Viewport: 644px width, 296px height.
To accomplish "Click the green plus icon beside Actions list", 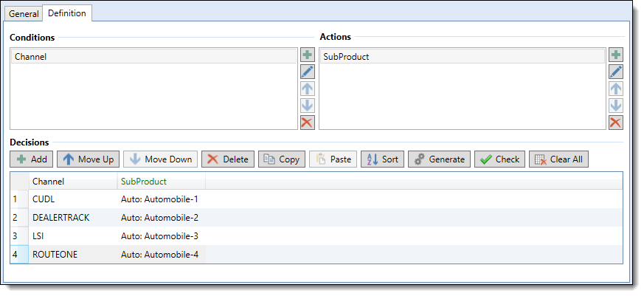I will (616, 55).
